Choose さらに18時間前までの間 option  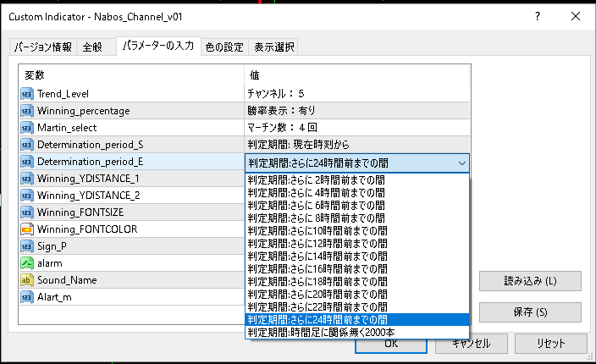click(x=357, y=282)
